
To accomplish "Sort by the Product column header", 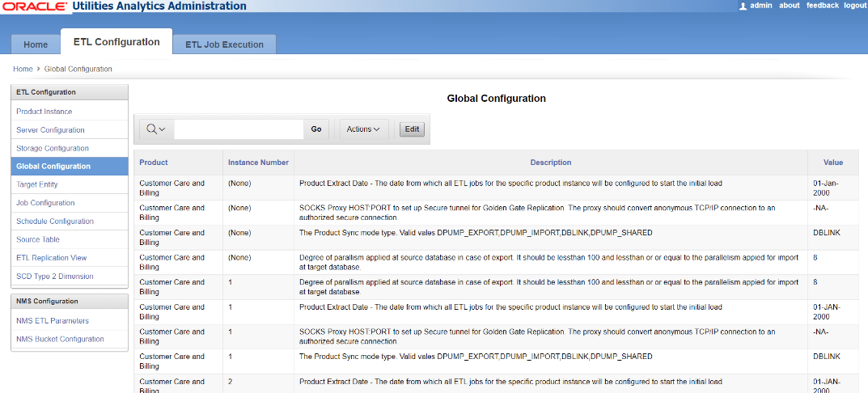I will tap(154, 163).
